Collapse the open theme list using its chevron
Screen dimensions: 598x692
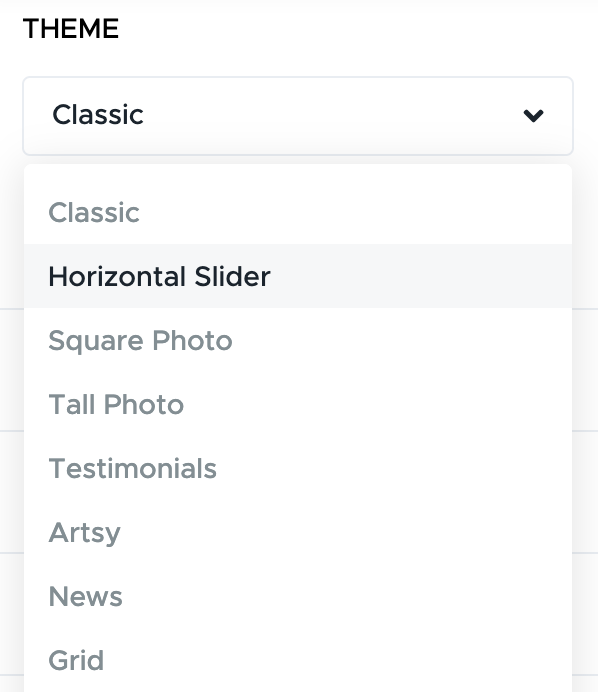tap(533, 116)
